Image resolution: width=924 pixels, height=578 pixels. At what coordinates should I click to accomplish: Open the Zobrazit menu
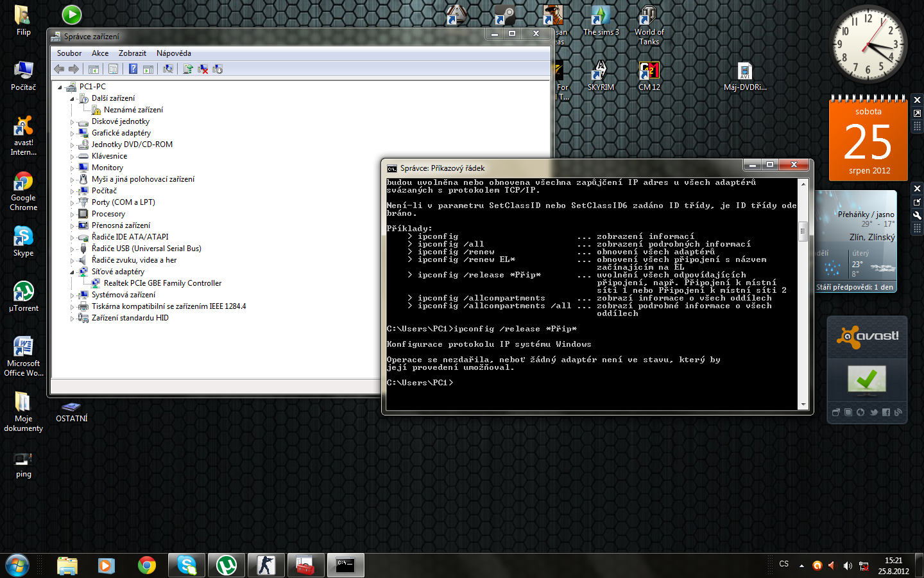coord(132,53)
